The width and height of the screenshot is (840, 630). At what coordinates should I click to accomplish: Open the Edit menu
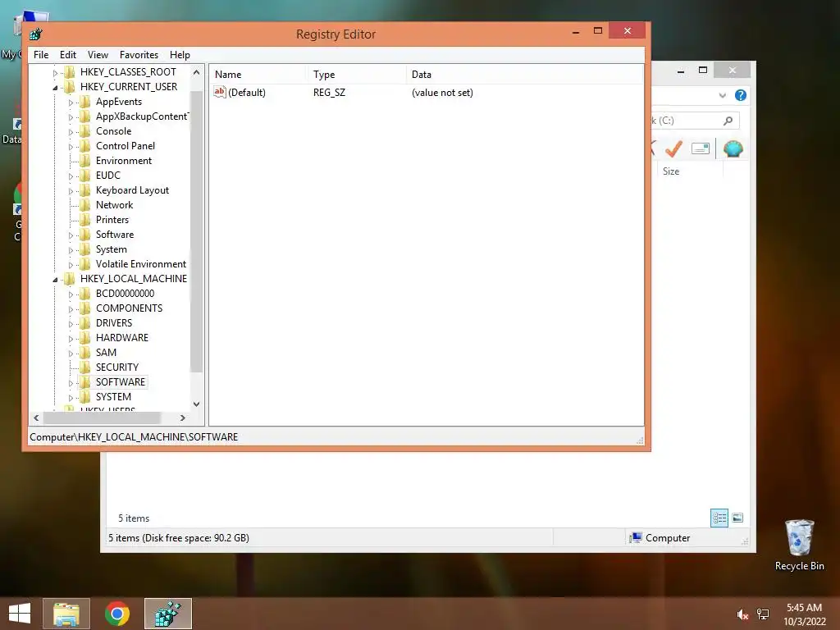point(67,55)
